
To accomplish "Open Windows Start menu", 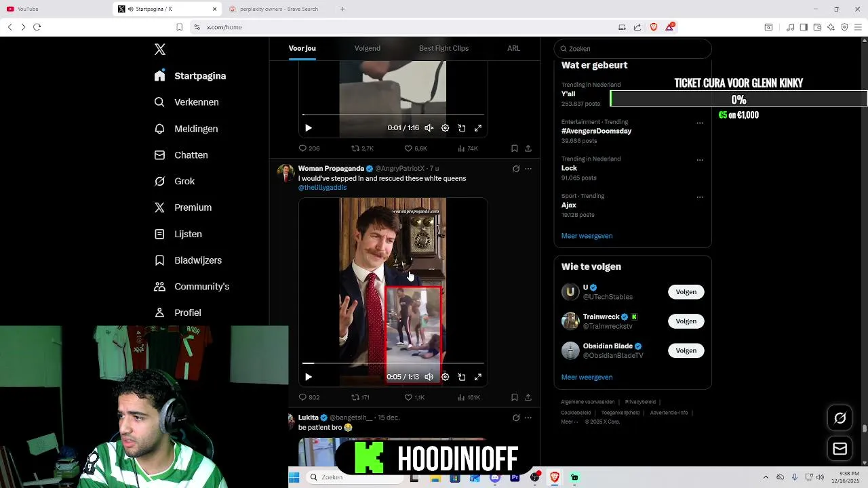I will [294, 477].
